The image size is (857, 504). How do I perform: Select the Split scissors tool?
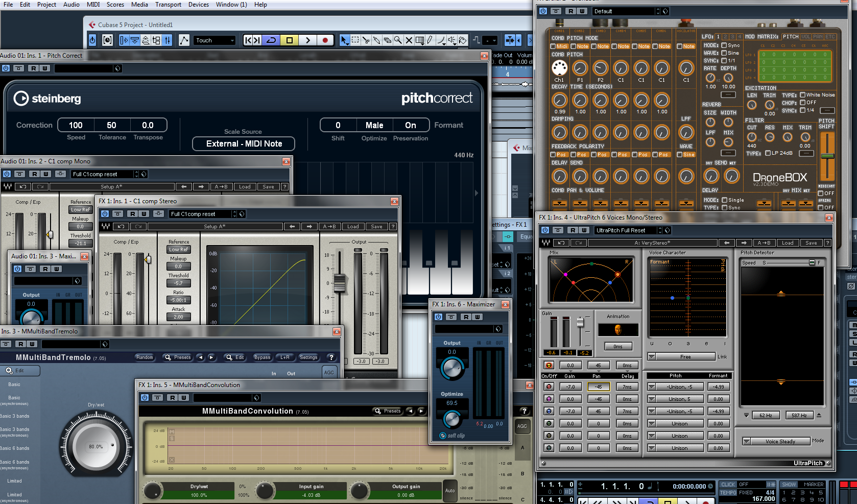coord(366,40)
